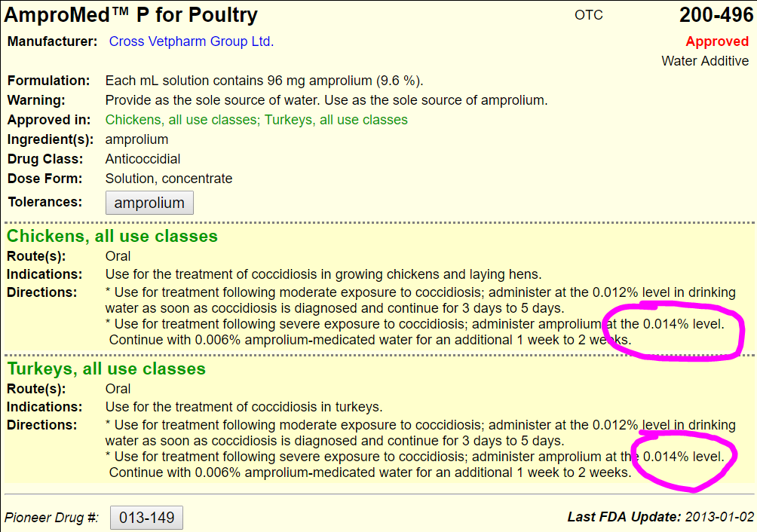This screenshot has width=757, height=532.
Task: Click the Formulation text about 96 mg amprolium
Action: click(264, 81)
